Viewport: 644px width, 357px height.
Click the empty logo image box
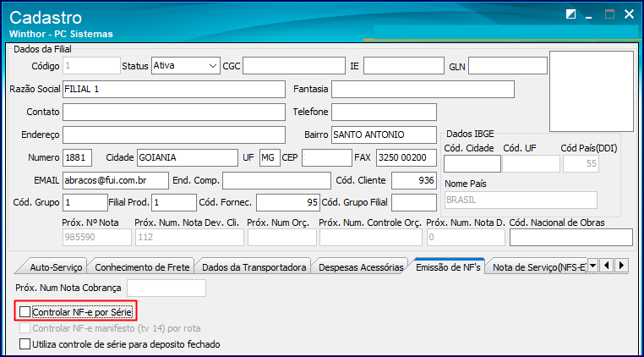592,91
